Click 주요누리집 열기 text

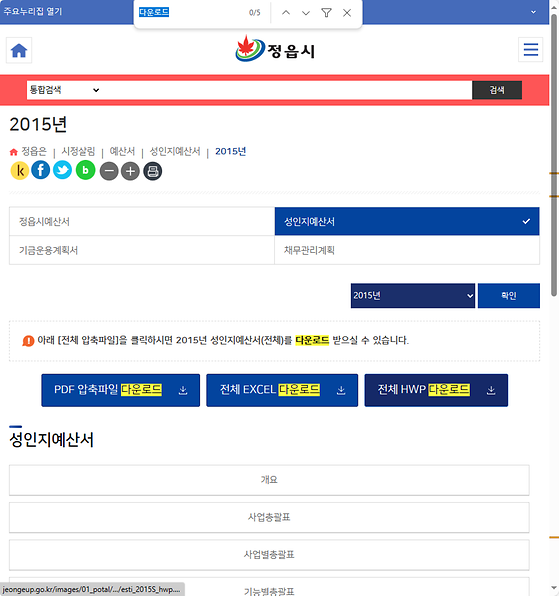click(33, 11)
